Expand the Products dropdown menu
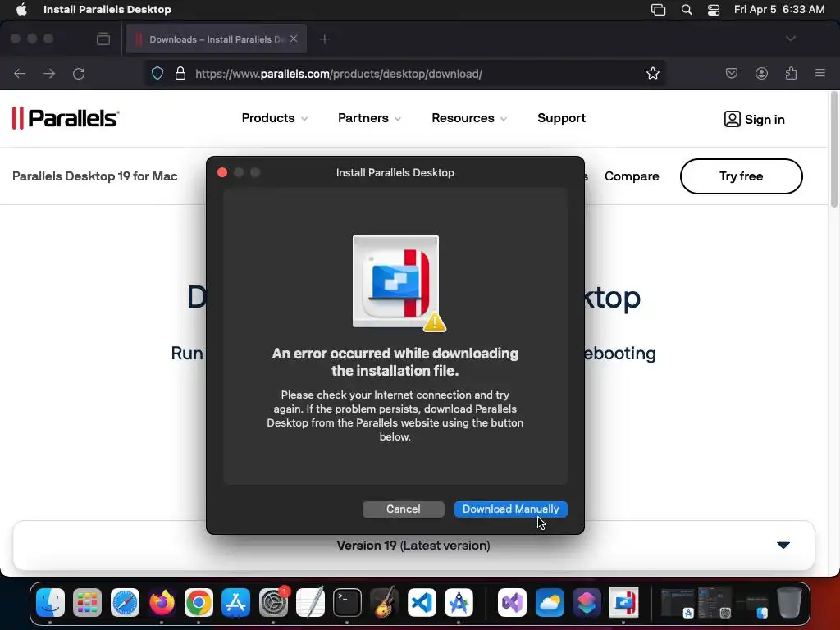The width and height of the screenshot is (840, 630). point(274,118)
